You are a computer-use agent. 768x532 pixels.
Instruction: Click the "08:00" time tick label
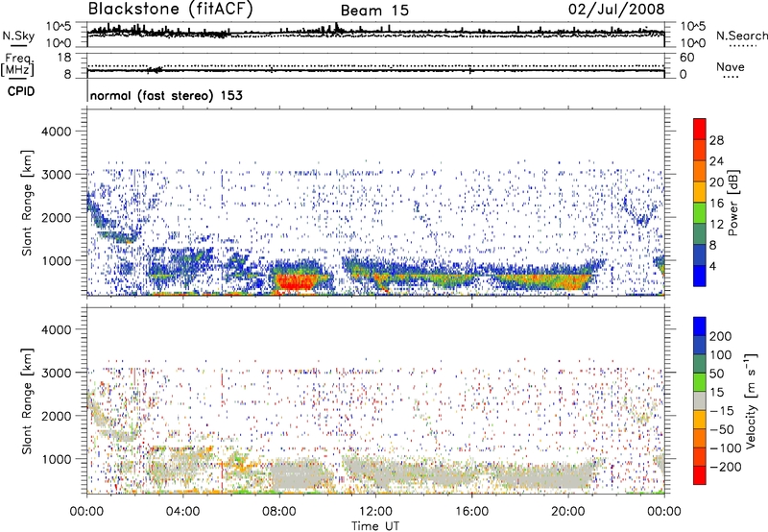pos(279,512)
